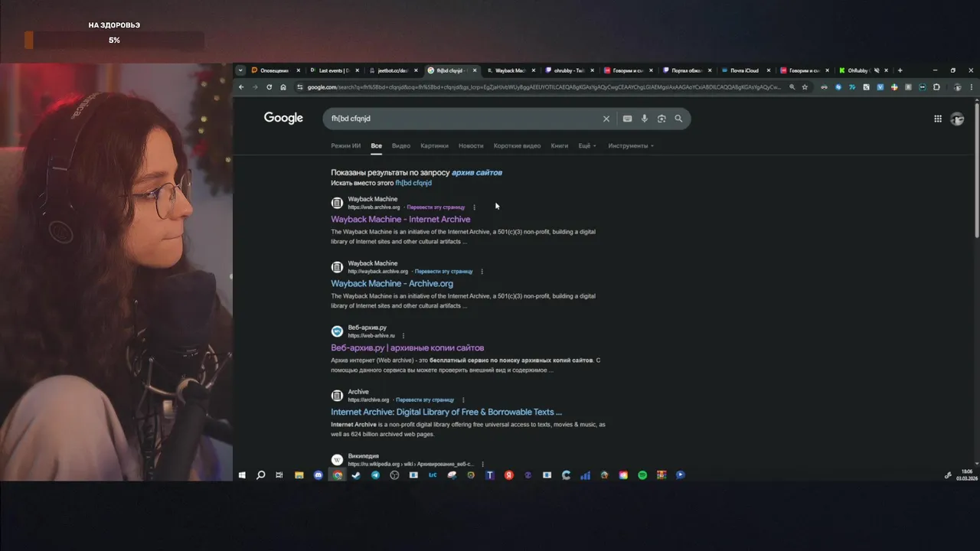Translate the web.archive.org result page
The width and height of the screenshot is (980, 551).
click(x=436, y=207)
